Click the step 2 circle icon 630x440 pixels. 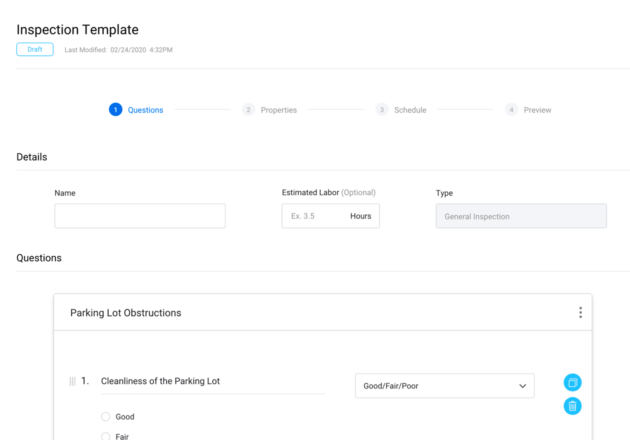click(248, 109)
